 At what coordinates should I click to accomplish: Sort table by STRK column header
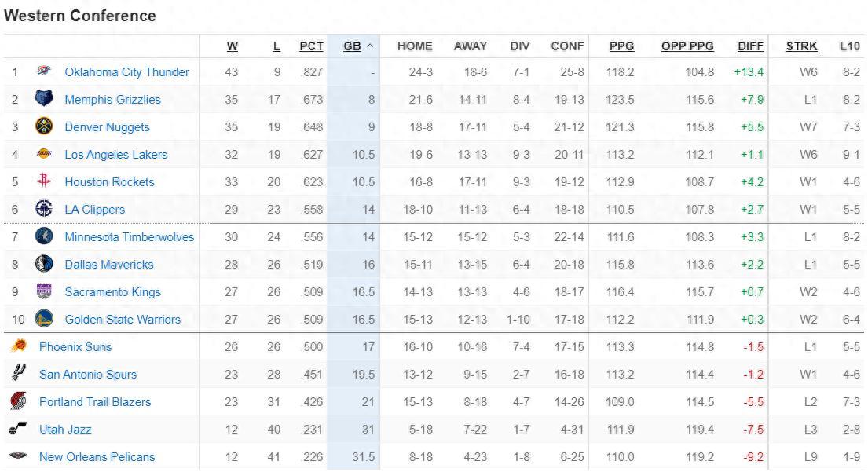tap(801, 46)
